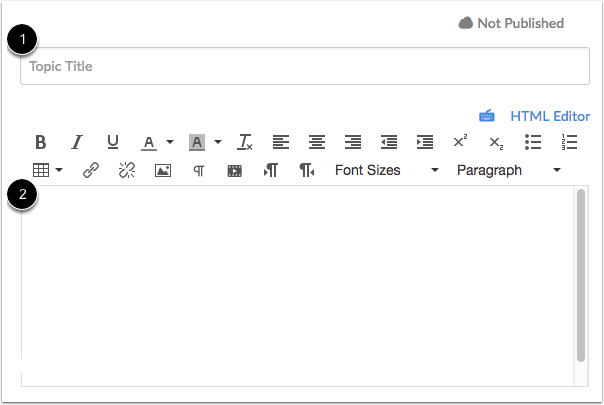Open the Font Sizes dropdown
This screenshot has width=604, height=405.
[386, 170]
